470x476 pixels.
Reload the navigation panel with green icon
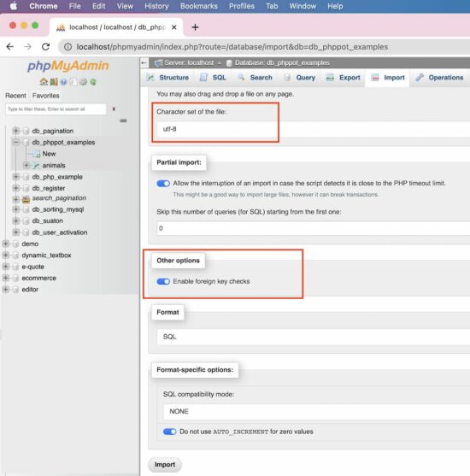point(93,82)
